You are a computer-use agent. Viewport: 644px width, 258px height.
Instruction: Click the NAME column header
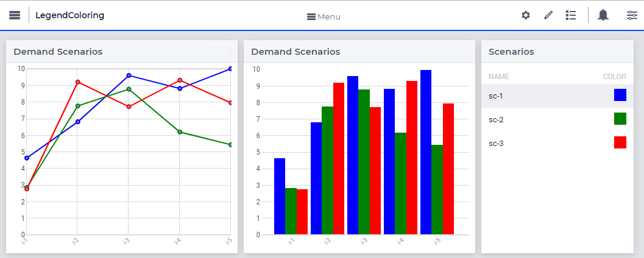point(499,77)
